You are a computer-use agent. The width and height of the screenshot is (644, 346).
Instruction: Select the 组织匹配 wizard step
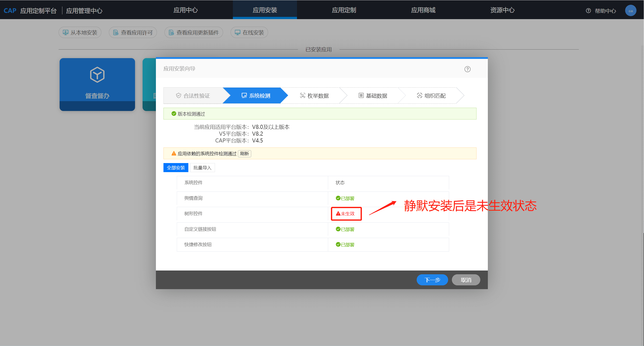pos(431,96)
